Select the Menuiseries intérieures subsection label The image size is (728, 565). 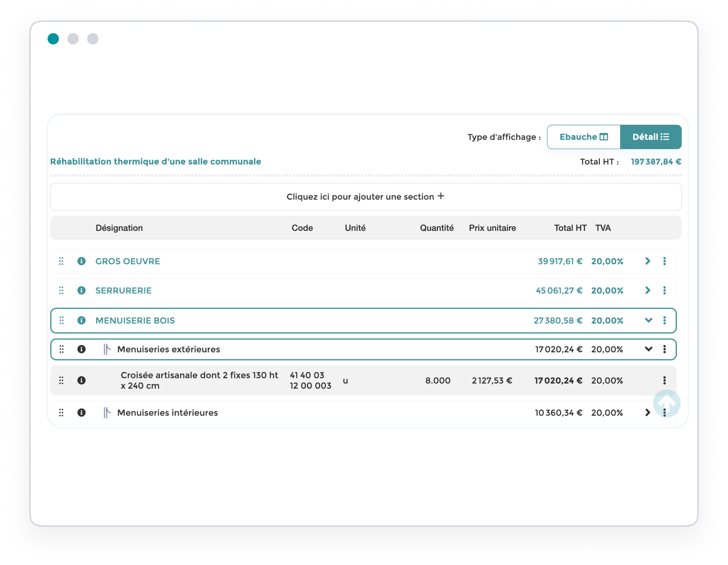pyautogui.click(x=167, y=413)
